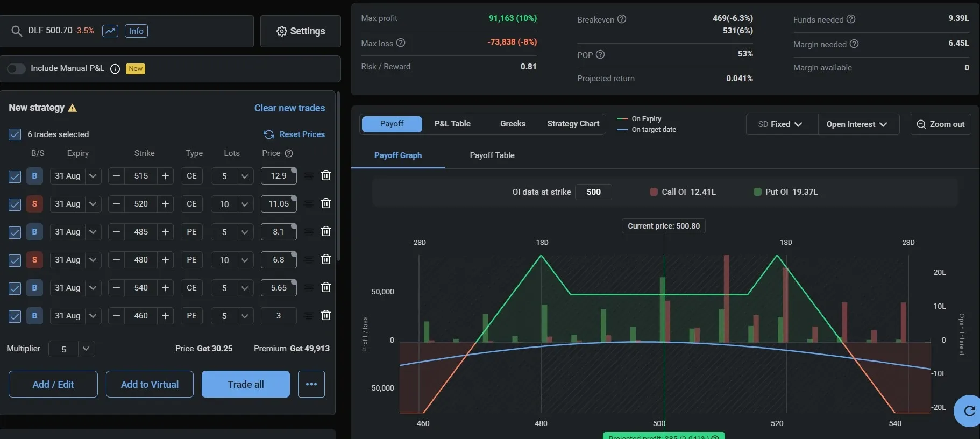Uncheck the 6 trades selected checkbox
The width and height of the screenshot is (980, 439).
(15, 134)
